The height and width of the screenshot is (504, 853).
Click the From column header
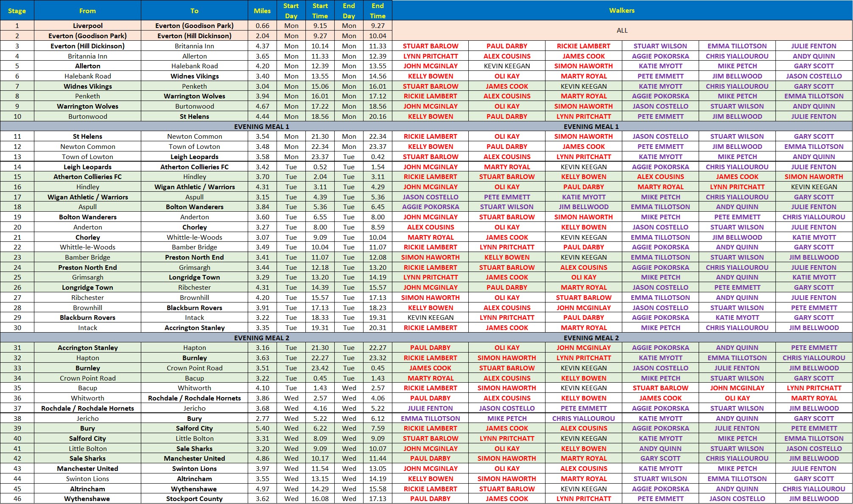(x=87, y=11)
